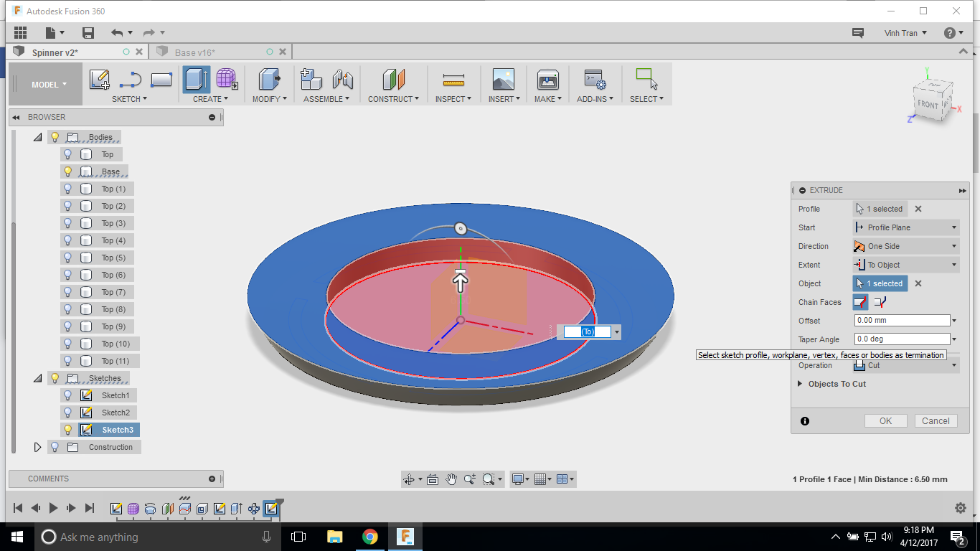Toggle visibility of Top (1) body

pos(68,189)
